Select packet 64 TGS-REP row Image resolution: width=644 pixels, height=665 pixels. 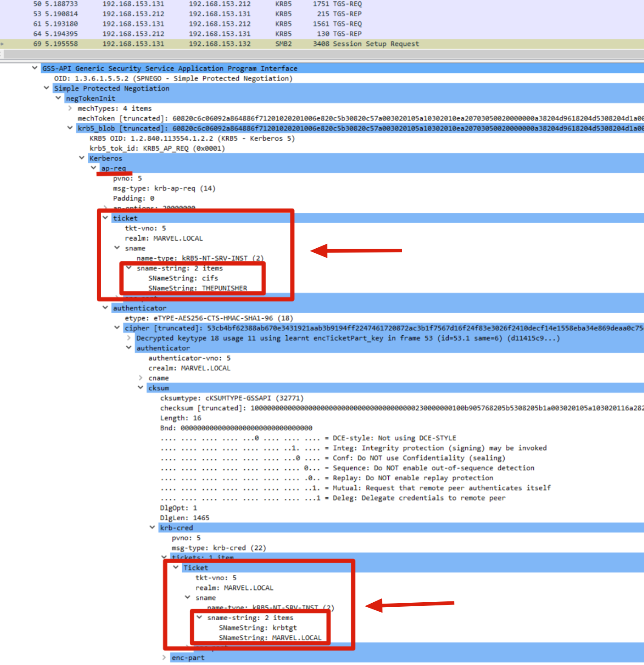(224, 34)
